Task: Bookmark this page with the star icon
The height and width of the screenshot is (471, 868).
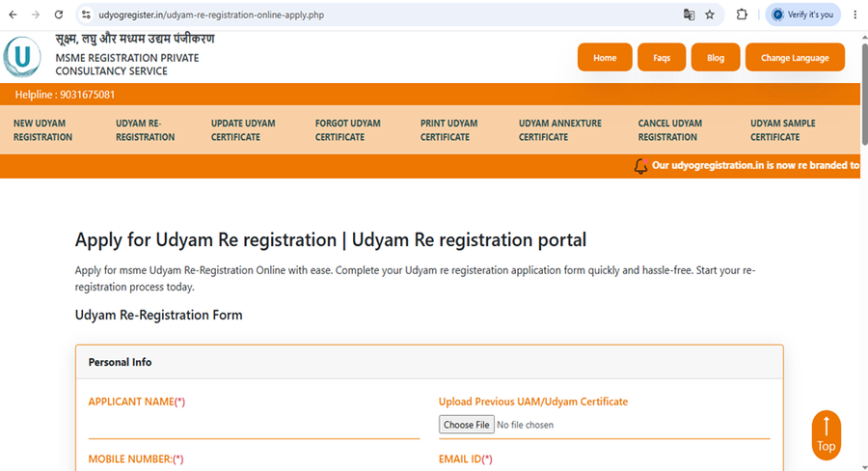Action: pos(710,15)
